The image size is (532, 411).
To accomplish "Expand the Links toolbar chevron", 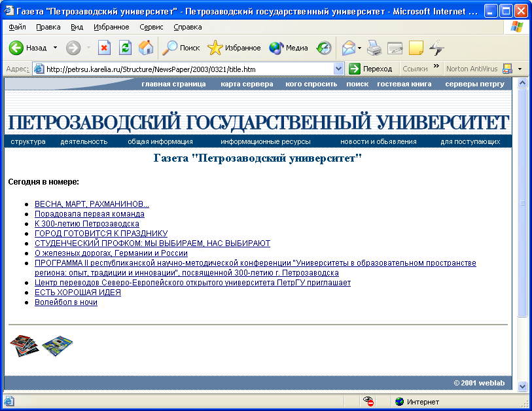I will pyautogui.click(x=436, y=65).
